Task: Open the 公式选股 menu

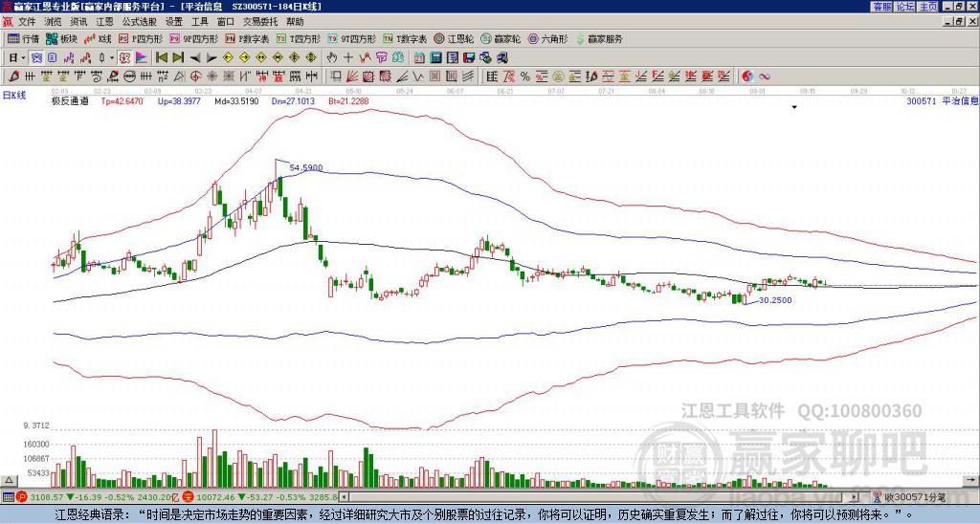Action: [140, 22]
